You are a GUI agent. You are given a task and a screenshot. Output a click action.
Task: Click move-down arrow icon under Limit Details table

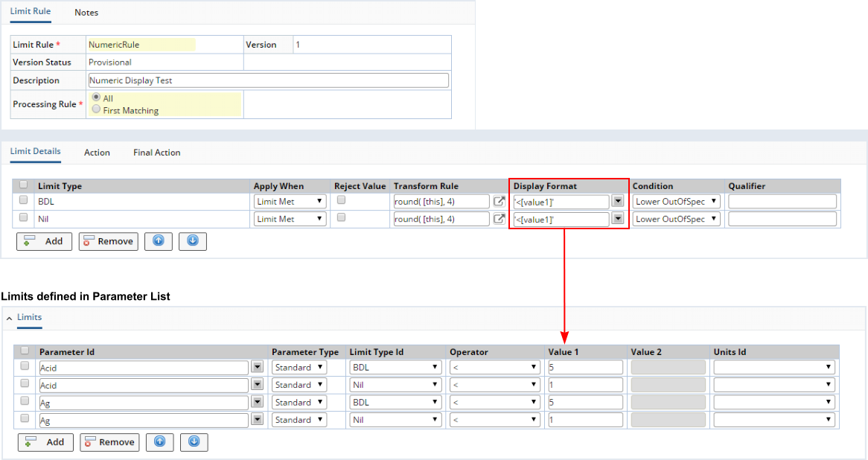193,241
